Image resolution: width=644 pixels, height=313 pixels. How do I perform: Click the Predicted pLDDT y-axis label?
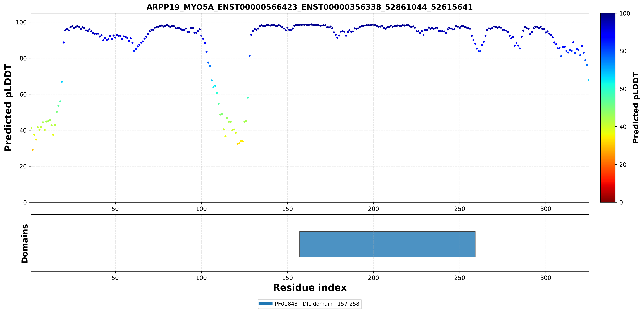[8, 108]
